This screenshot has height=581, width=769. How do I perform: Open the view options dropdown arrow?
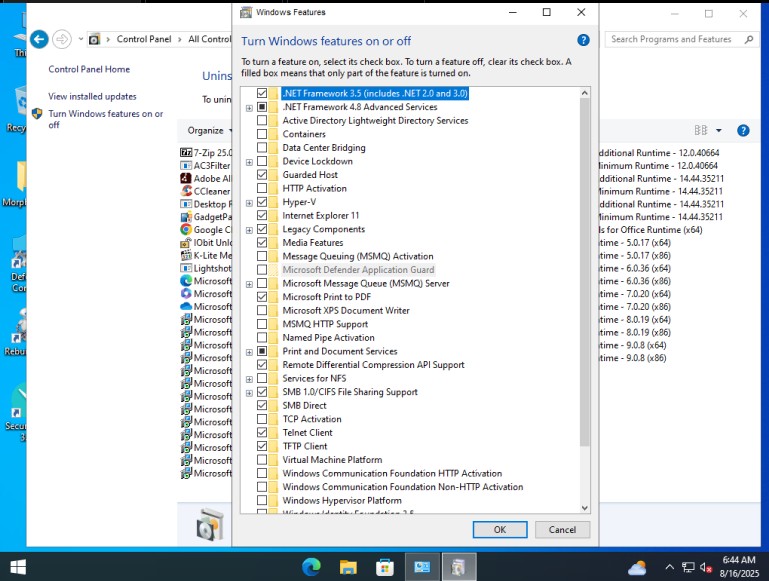(718, 130)
